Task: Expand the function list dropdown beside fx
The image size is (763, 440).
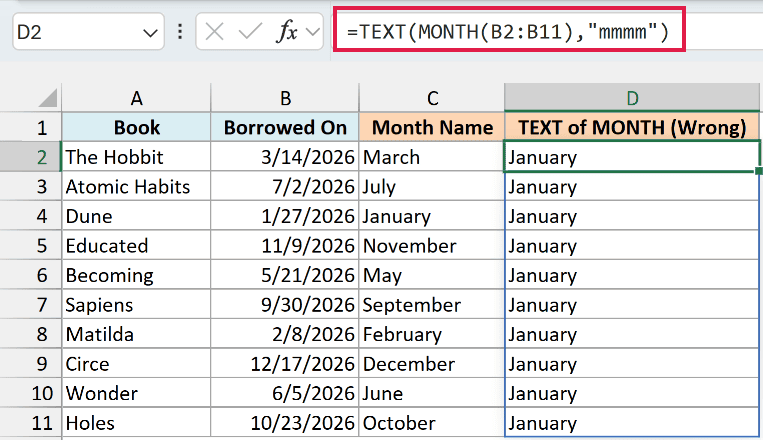Action: click(312, 32)
